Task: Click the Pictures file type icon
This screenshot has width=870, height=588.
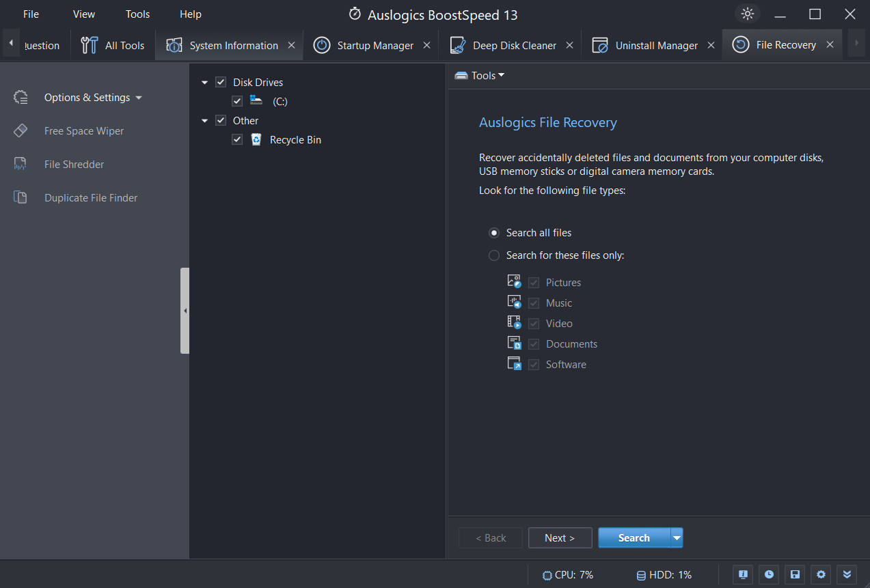Action: pyautogui.click(x=515, y=281)
